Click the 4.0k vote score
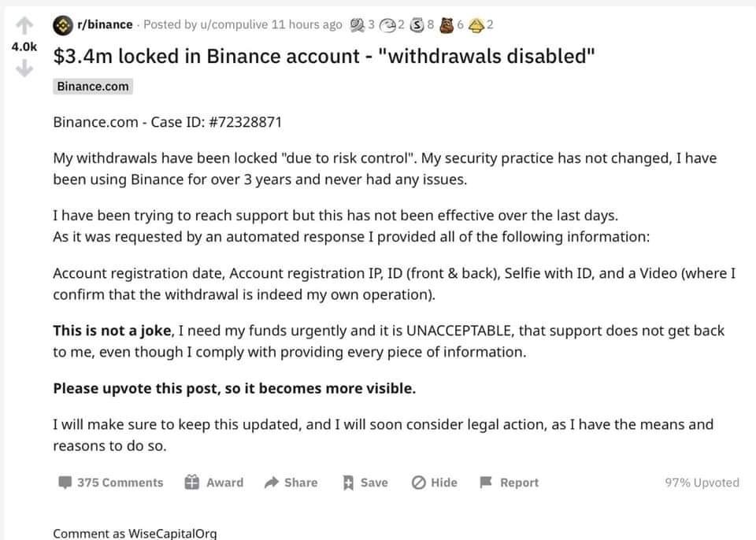Viewport: 756px width, 540px height. tap(24, 46)
